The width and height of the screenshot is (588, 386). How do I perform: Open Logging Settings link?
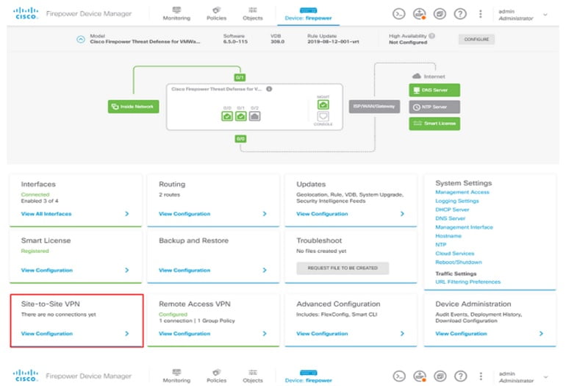pyautogui.click(x=456, y=201)
